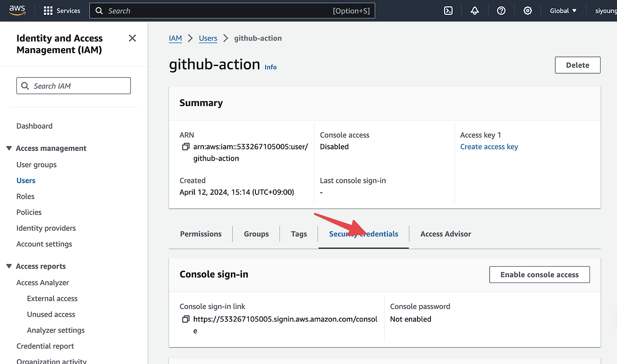Switch to the Groups tab
Screen dimensions: 617x364
point(256,234)
